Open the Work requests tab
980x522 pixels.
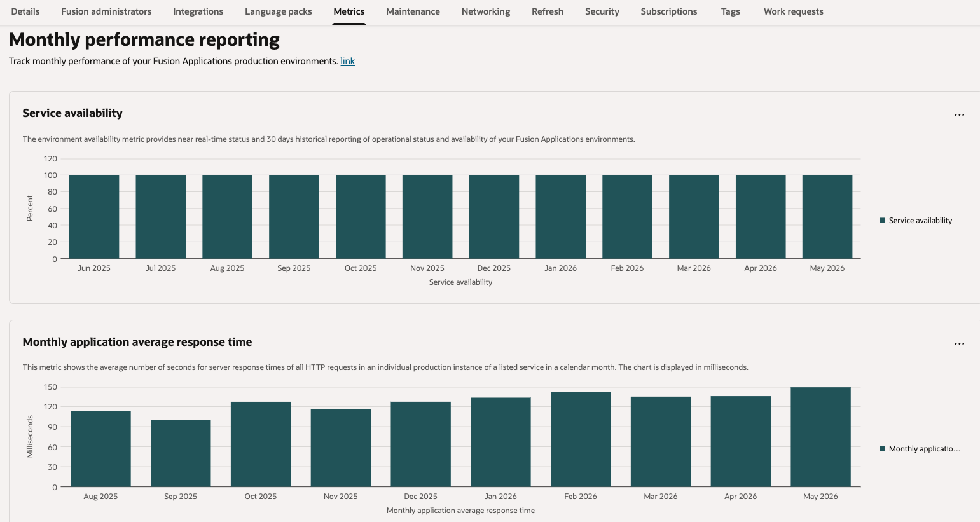point(794,11)
